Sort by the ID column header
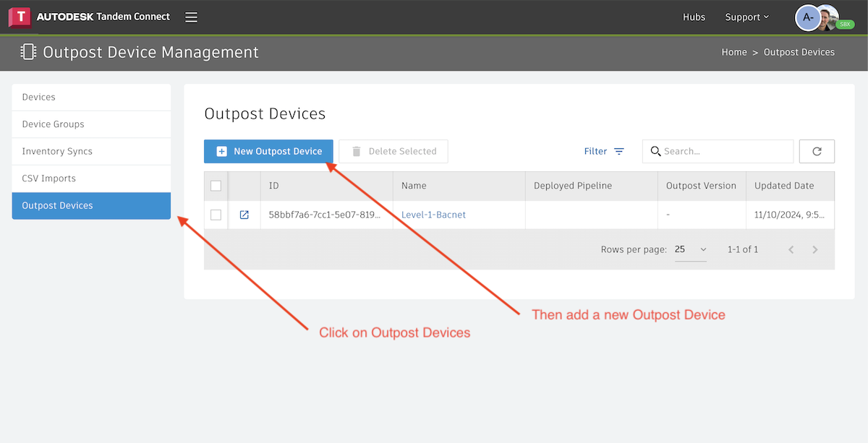 coord(327,186)
